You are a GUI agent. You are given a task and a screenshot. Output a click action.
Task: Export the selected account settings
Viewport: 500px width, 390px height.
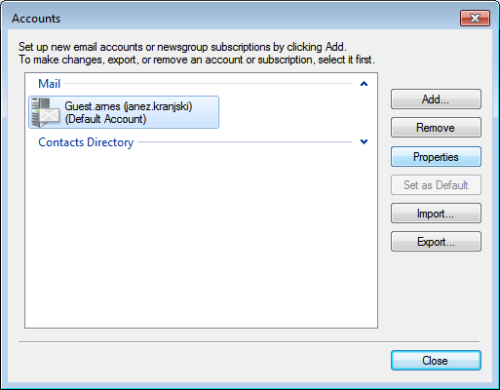[x=436, y=241]
